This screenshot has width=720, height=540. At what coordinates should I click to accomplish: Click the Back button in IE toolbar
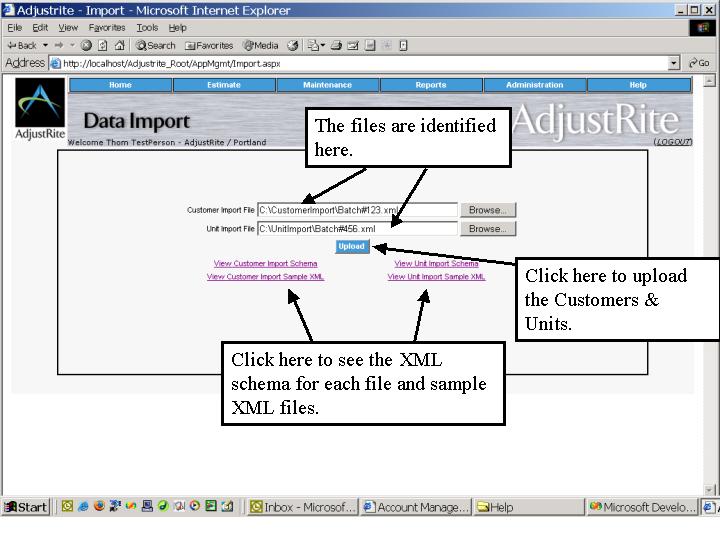click(22, 45)
